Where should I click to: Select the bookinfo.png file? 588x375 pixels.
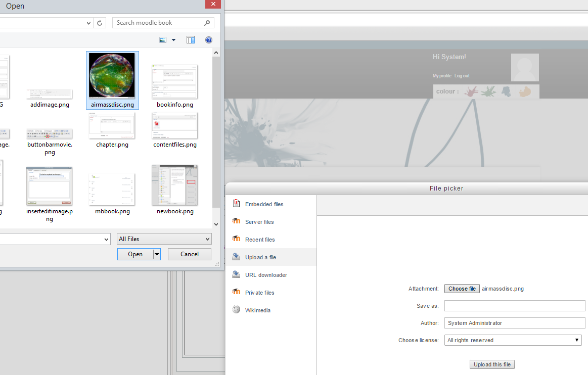coord(175,86)
